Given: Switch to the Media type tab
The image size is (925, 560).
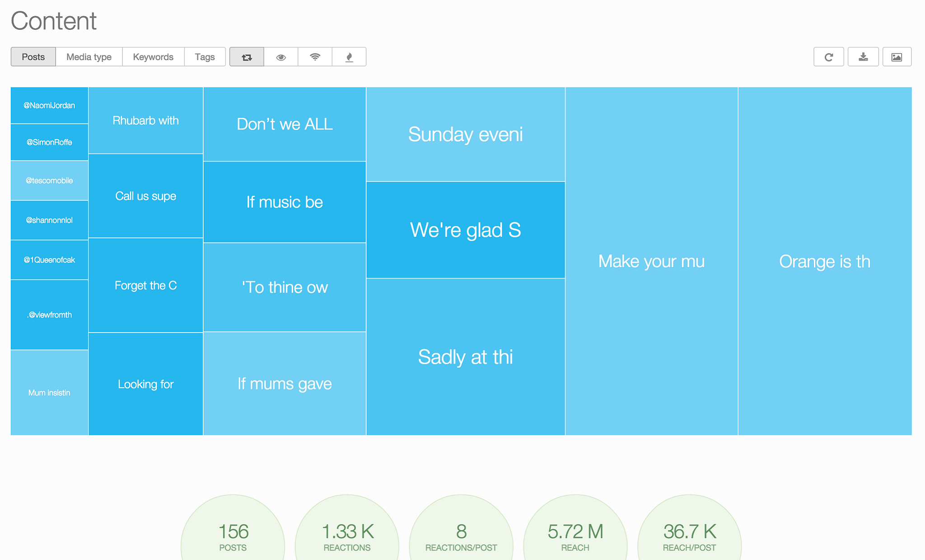Looking at the screenshot, I should [89, 57].
